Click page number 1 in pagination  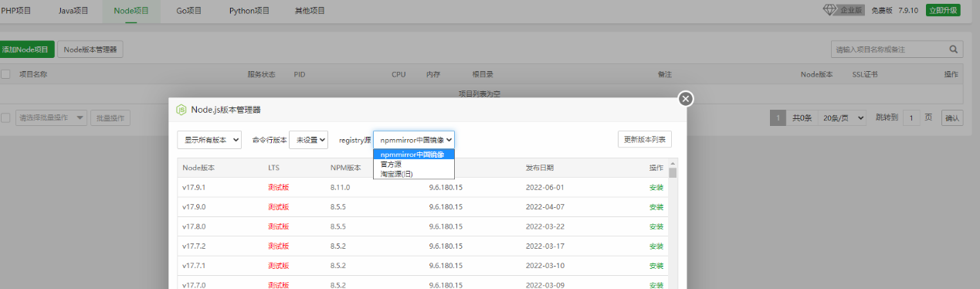coord(778,117)
